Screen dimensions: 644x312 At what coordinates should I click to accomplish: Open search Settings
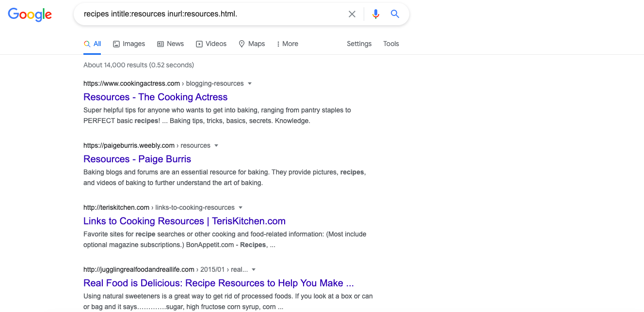(359, 44)
